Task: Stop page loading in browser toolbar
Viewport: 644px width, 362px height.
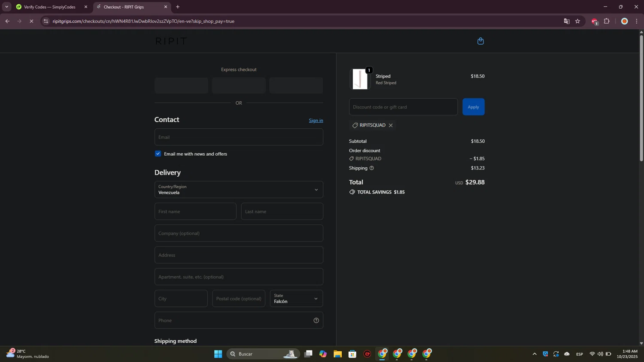Action: coord(31,21)
